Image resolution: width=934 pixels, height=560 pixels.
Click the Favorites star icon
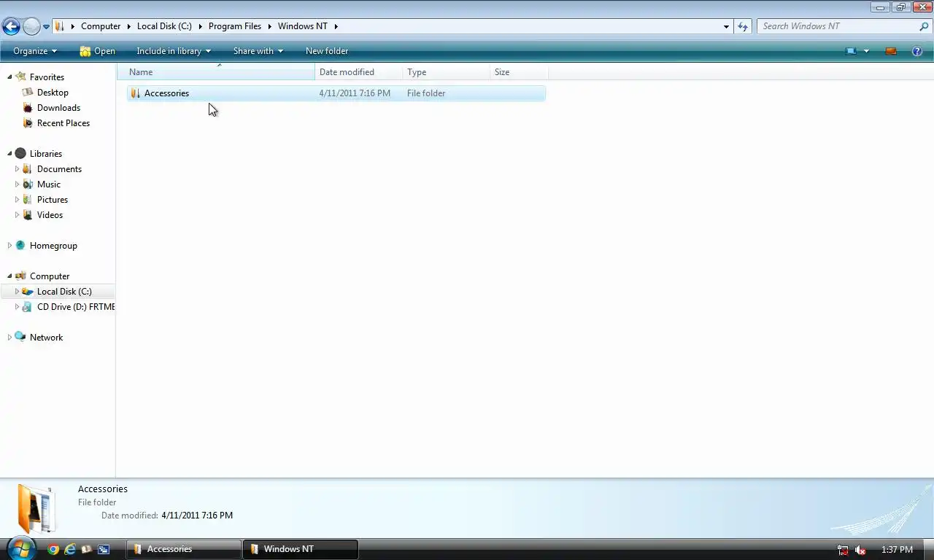20,77
